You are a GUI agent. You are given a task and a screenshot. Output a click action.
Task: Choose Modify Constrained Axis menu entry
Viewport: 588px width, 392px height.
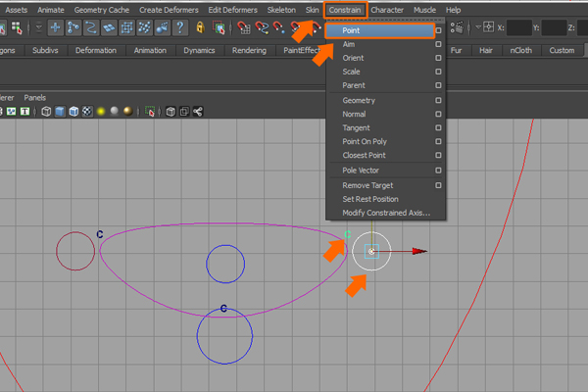[386, 213]
